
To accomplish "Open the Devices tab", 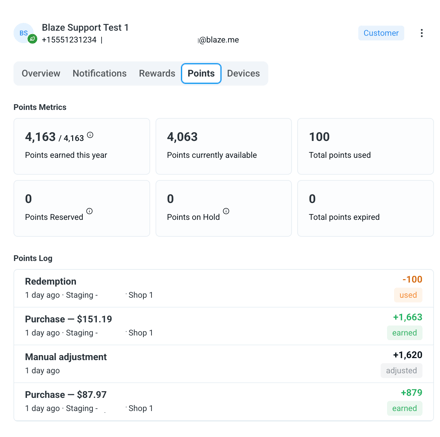I will pyautogui.click(x=243, y=73).
